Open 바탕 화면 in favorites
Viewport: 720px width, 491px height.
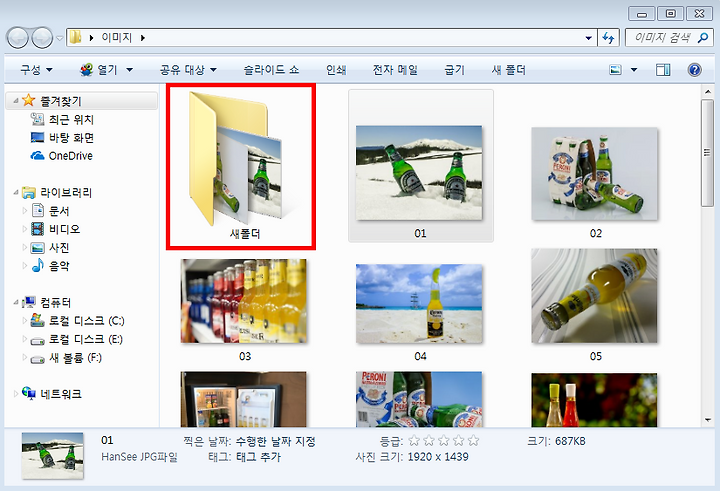(71, 137)
